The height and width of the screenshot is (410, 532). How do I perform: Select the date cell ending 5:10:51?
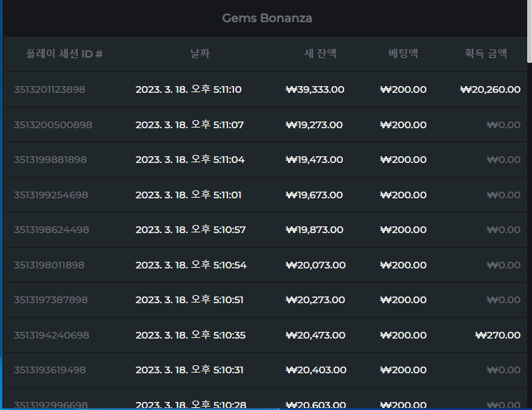pos(190,300)
